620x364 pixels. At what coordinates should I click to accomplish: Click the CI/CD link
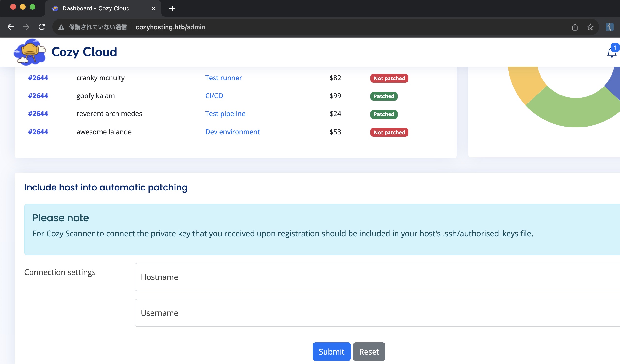click(214, 96)
